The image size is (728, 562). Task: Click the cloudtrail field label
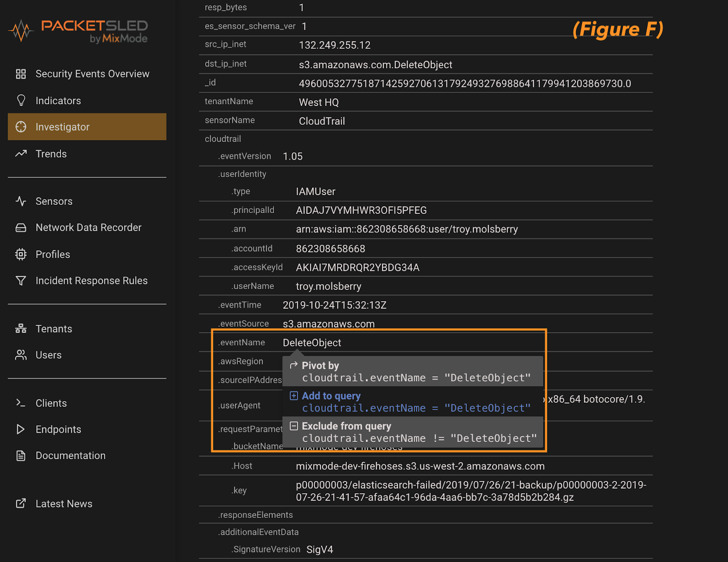(223, 139)
